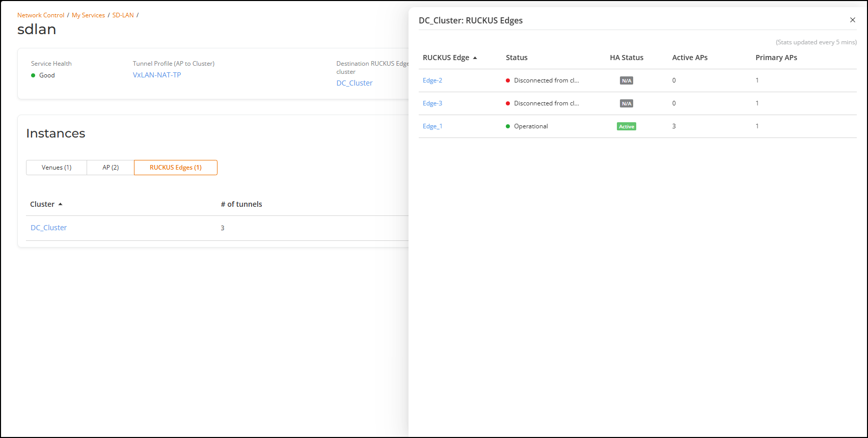Select the RUCKUS Edges (1) tab
The image size is (868, 438).
[x=176, y=168]
